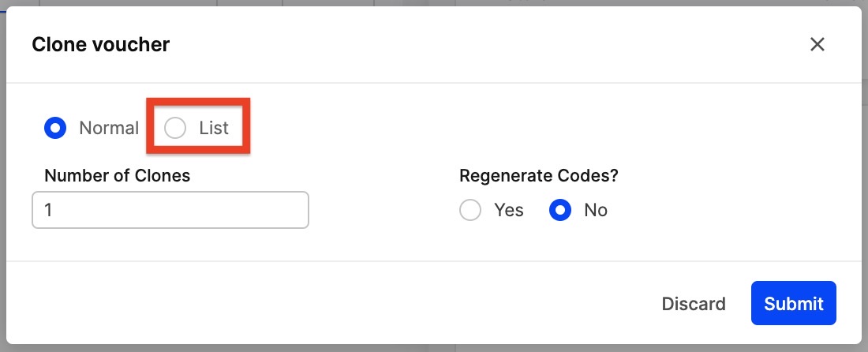Select Yes for Regenerate Codes
This screenshot has width=868, height=352.
(x=470, y=210)
